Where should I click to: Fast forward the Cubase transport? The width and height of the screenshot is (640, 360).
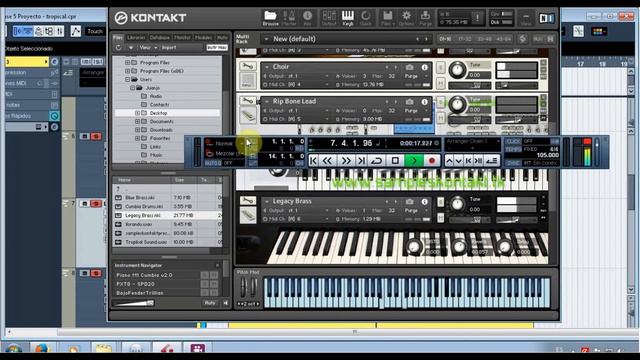pyautogui.click(x=346, y=161)
